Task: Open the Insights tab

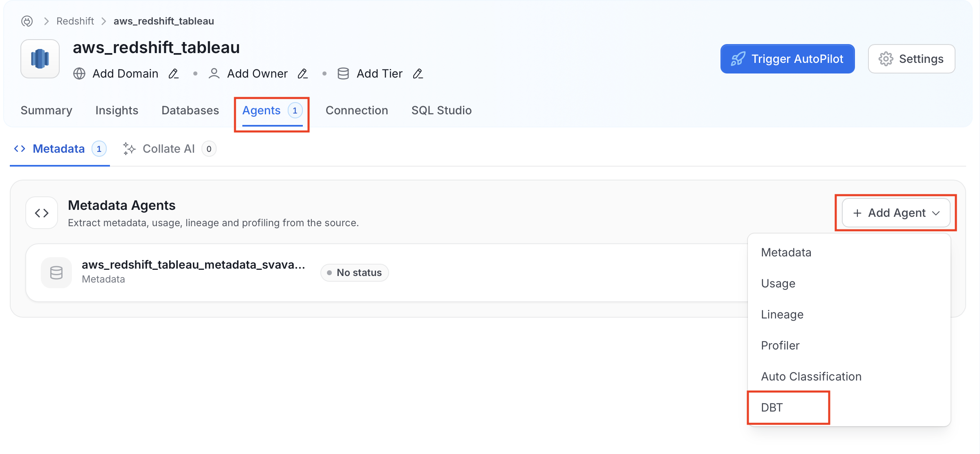Action: pyautogui.click(x=117, y=111)
